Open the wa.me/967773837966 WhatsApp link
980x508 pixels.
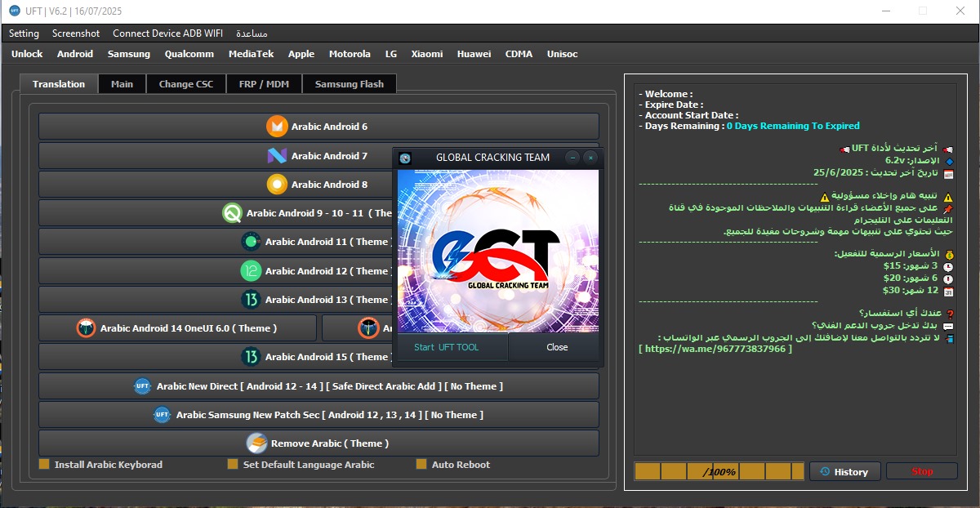pyautogui.click(x=715, y=349)
